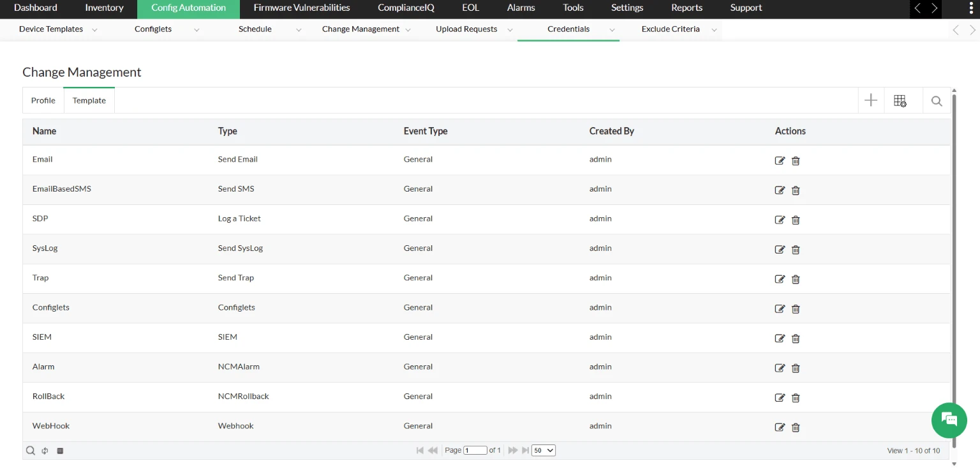980x470 pixels.
Task: Expand the Configlets submenu chevron
Action: [197, 30]
